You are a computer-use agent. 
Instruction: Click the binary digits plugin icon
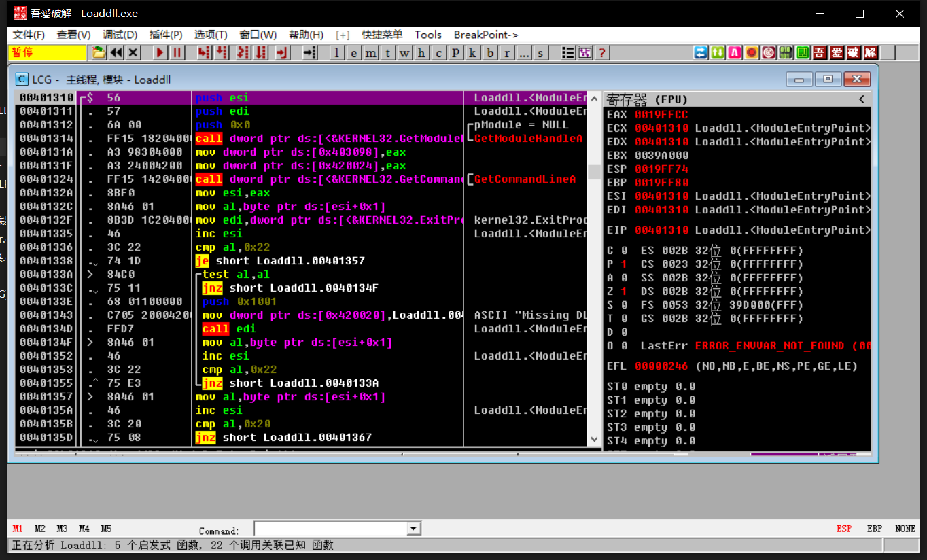pos(786,52)
